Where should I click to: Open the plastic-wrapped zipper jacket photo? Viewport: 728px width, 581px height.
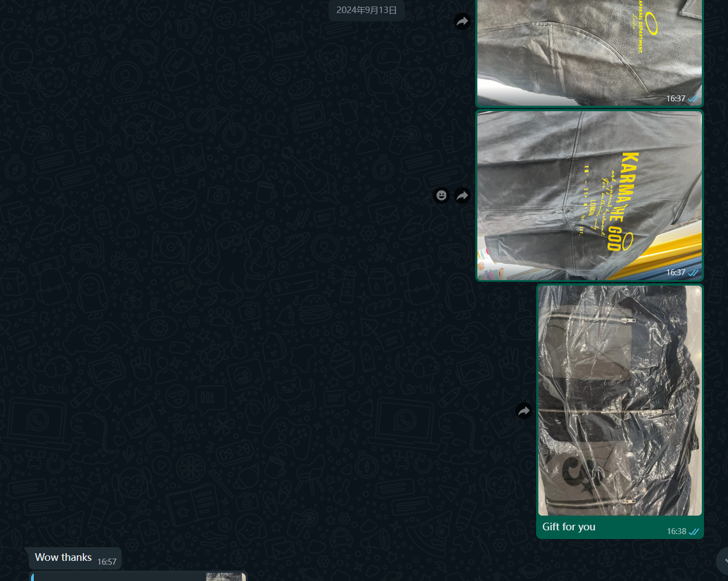[x=620, y=401]
